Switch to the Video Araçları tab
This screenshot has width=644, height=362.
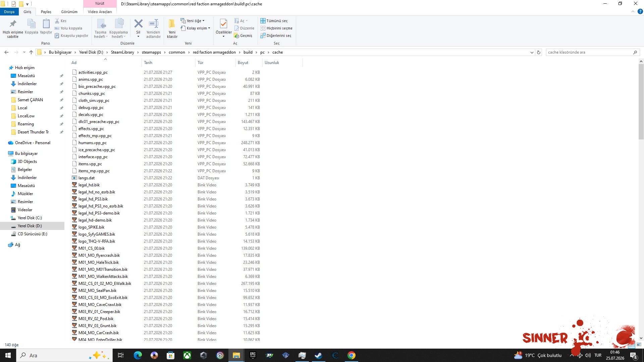click(100, 12)
